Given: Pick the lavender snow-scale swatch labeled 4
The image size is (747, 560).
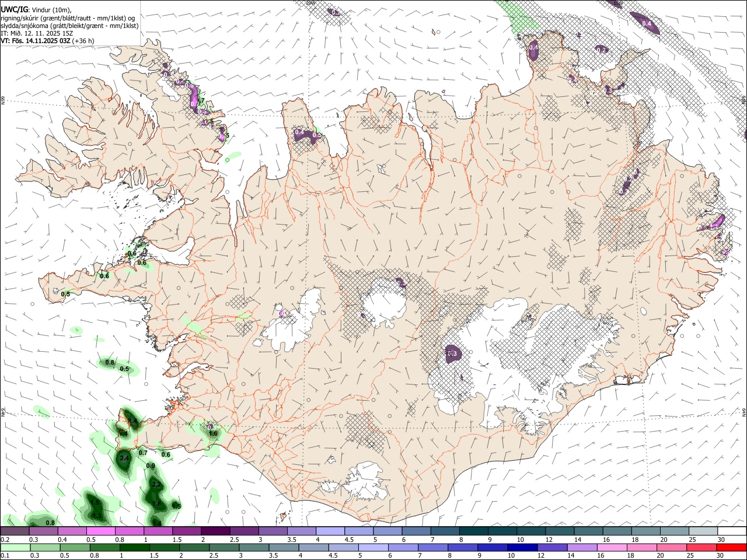Looking at the screenshot, I should pos(329,531).
